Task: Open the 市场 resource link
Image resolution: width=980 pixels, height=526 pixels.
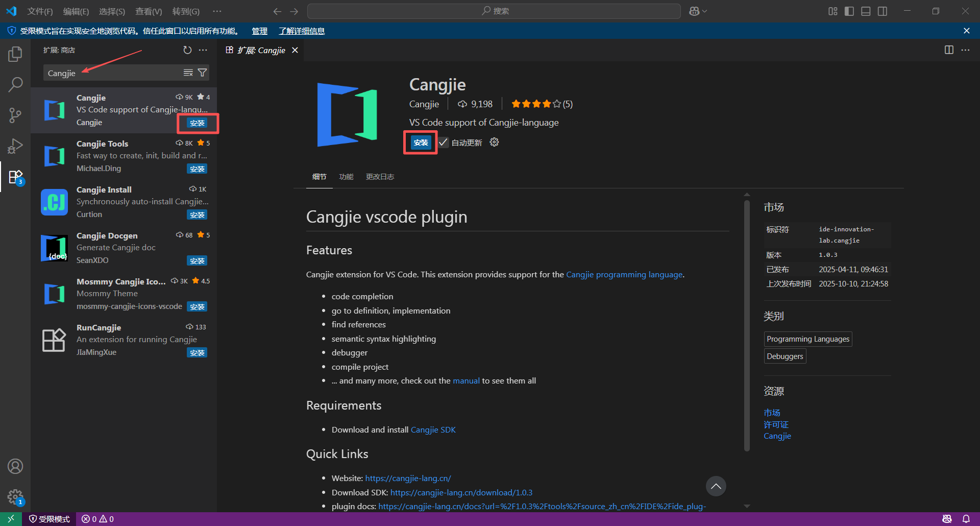Action: (x=772, y=413)
